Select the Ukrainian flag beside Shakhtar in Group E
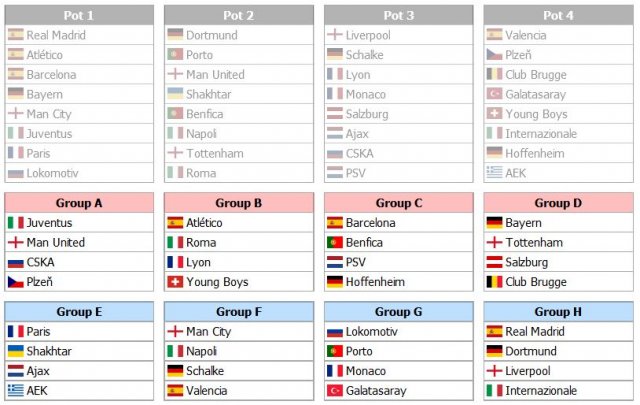The height and width of the screenshot is (405, 640). point(16,351)
